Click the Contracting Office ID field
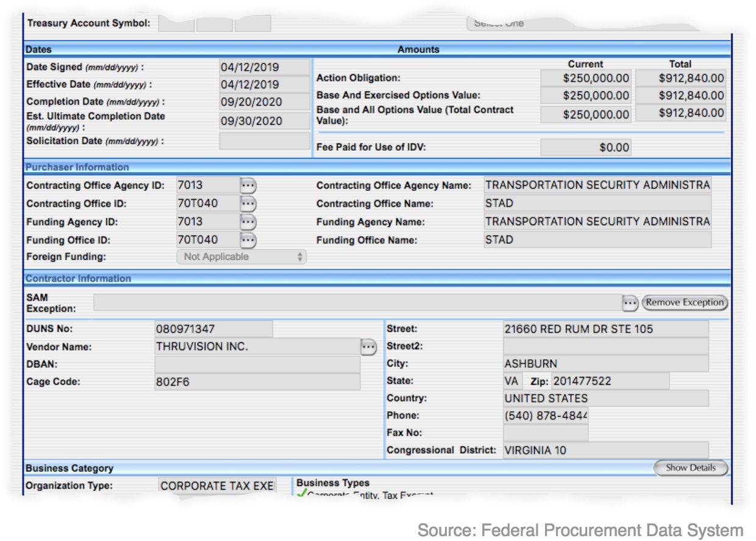The width and height of the screenshot is (756, 541). [x=208, y=204]
